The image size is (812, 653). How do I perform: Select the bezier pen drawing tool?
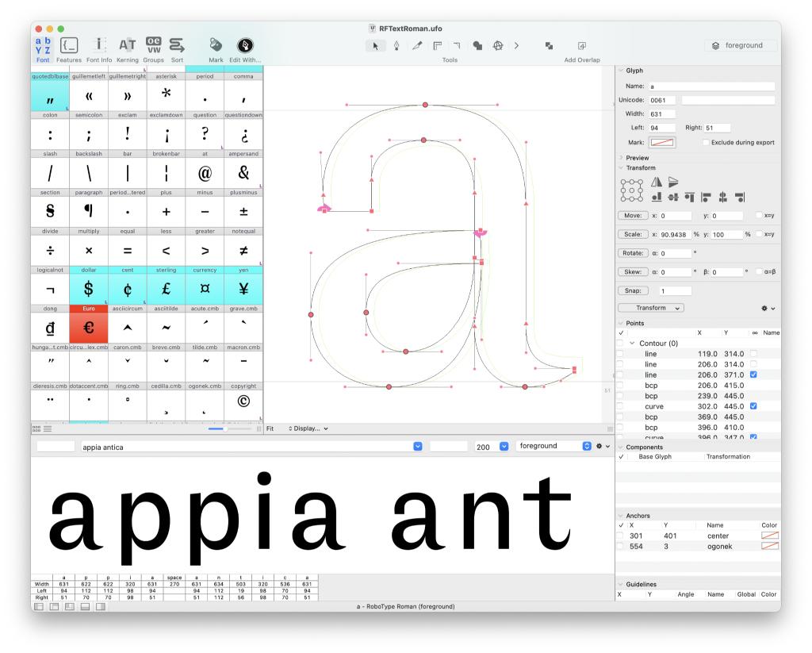coord(396,45)
